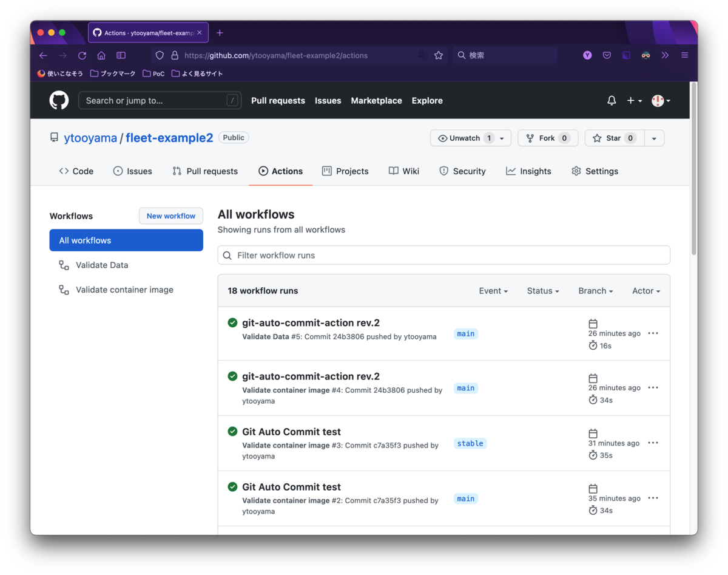Screen dimensions: 728x575
Task: Click the Validate Data workflow icon in sidebar
Action: tap(64, 265)
